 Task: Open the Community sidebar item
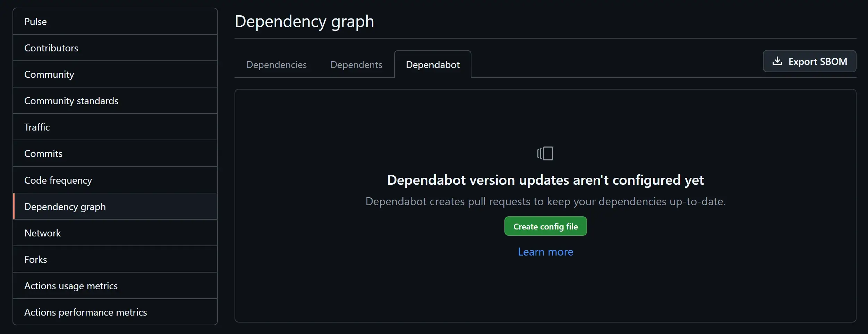point(49,74)
